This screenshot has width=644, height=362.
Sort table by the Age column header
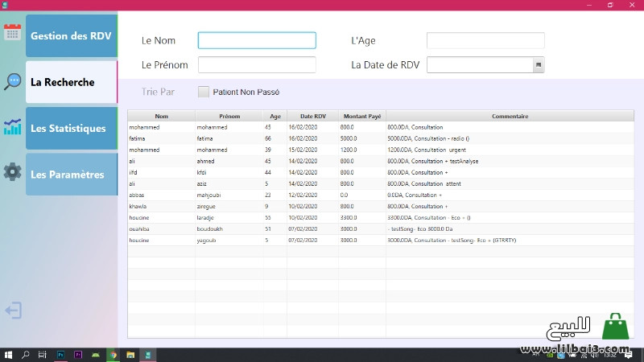pos(275,116)
